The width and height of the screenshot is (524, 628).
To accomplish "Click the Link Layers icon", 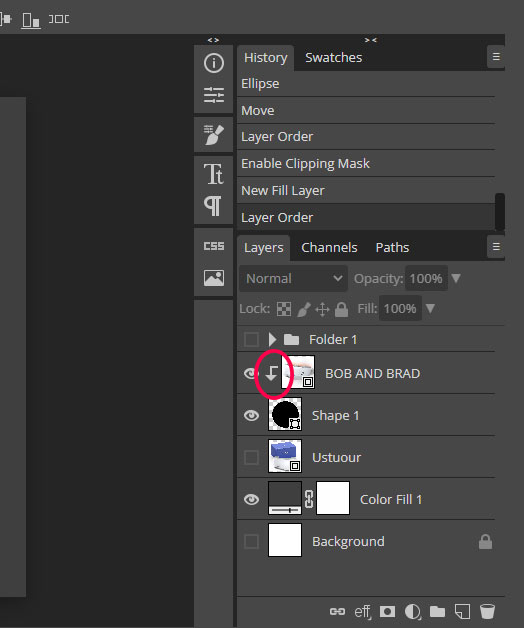I will coord(337,611).
